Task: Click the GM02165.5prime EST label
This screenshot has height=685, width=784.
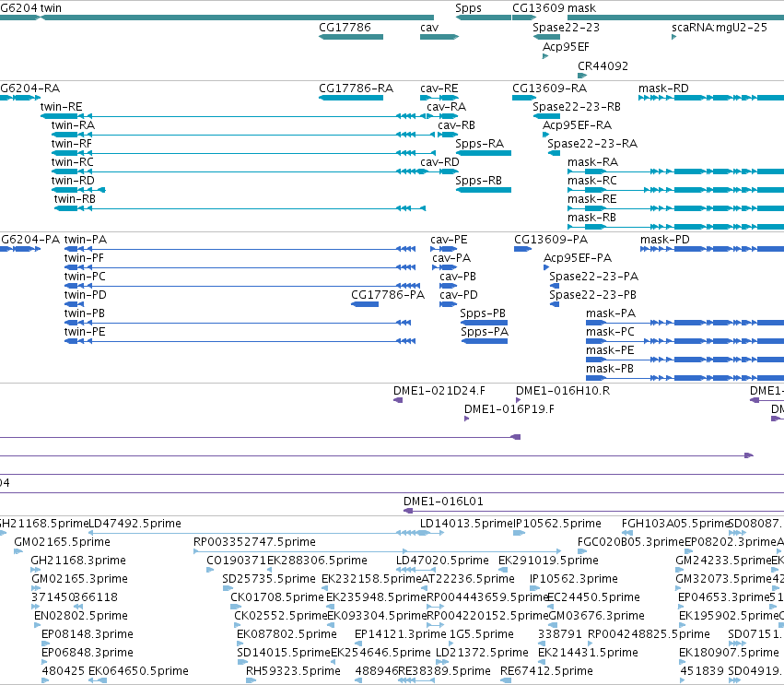Action: (x=62, y=542)
